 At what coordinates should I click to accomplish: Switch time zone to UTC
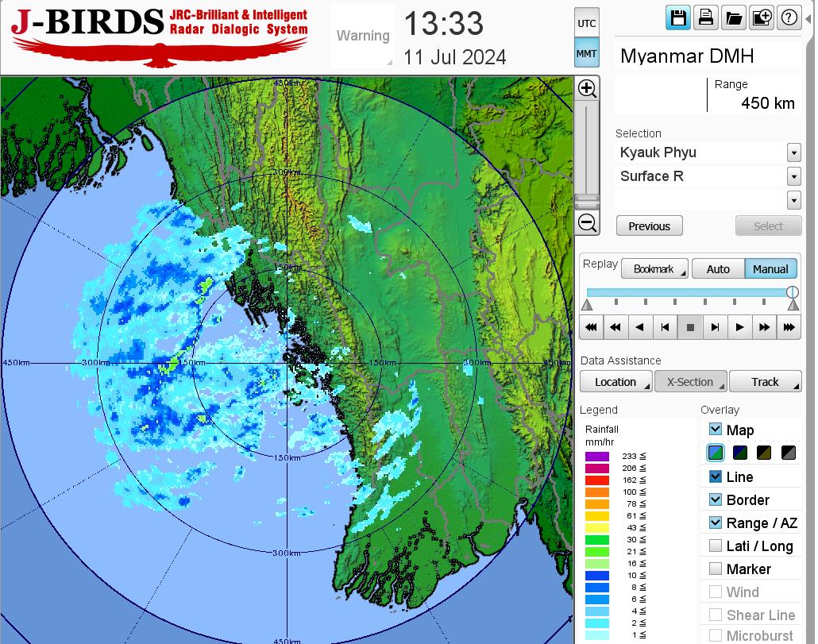(587, 24)
